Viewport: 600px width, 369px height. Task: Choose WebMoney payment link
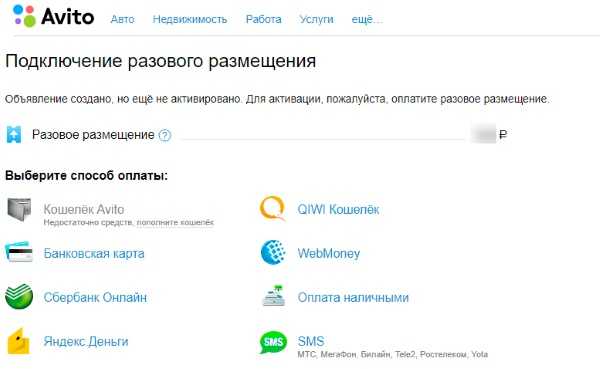click(329, 253)
